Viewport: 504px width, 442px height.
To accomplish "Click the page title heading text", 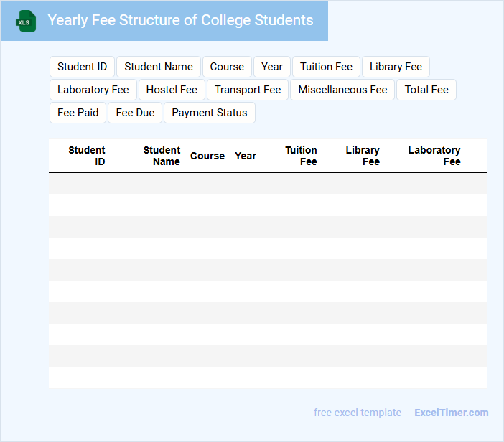I will [x=180, y=20].
